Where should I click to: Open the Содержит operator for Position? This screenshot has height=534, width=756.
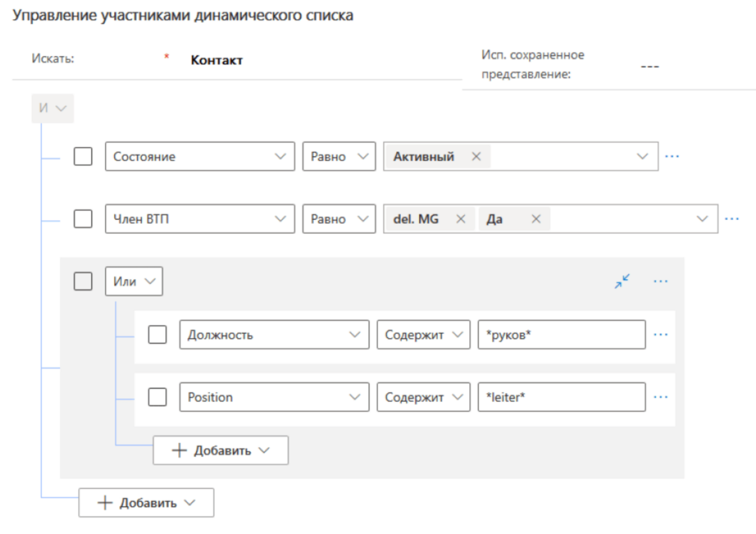click(x=423, y=397)
